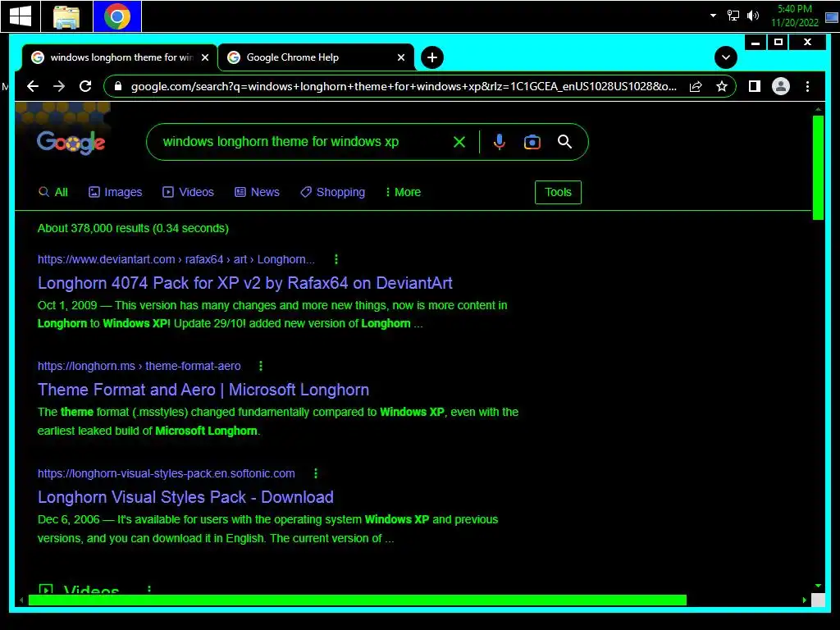This screenshot has width=840, height=630.
Task: Click the deviantart.com result URL
Action: tap(176, 260)
